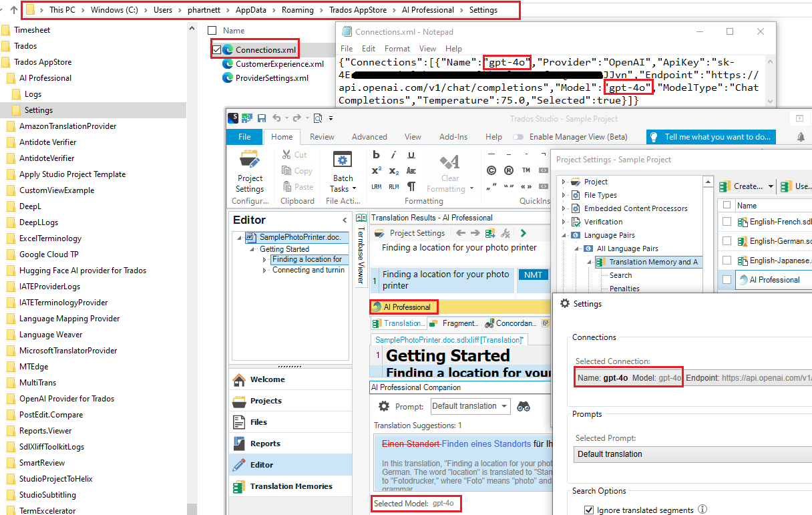This screenshot has width=812, height=515.
Task: Switch to the Review ribbon tab
Action: [322, 136]
